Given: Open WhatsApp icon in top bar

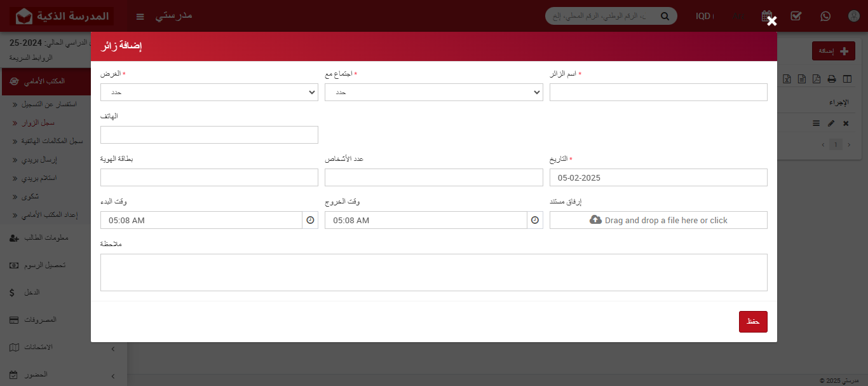Looking at the screenshot, I should (825, 16).
